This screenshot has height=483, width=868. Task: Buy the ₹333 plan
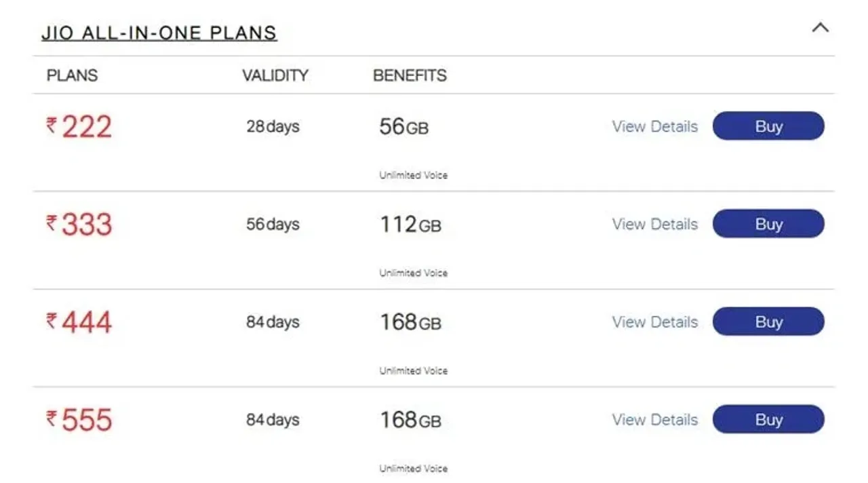coord(768,224)
